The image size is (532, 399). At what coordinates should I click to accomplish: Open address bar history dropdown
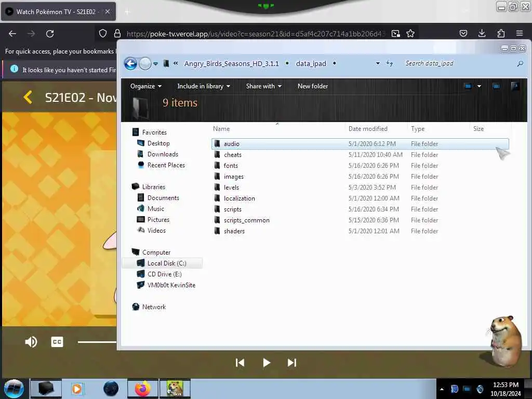point(378,63)
